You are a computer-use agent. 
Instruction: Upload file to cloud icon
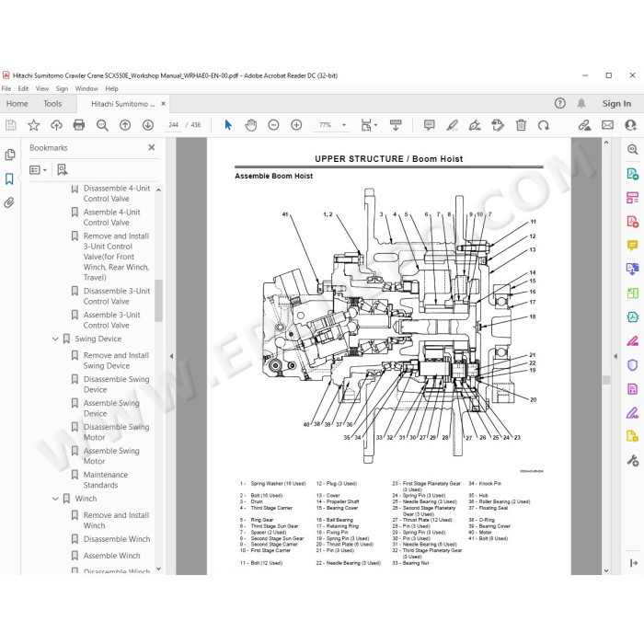56,125
